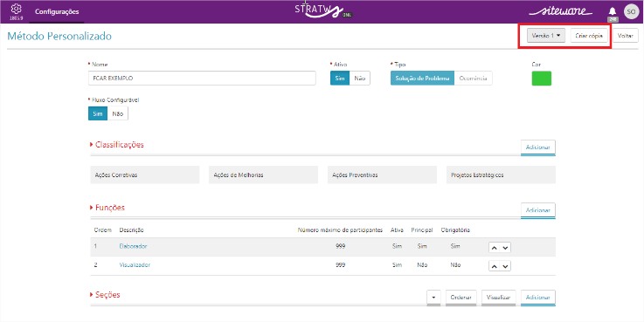Click the notifications bell icon
The height and width of the screenshot is (322, 644).
click(613, 11)
